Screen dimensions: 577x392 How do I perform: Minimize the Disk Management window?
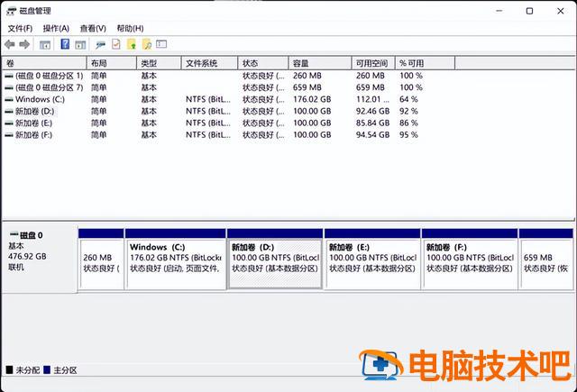(499, 11)
